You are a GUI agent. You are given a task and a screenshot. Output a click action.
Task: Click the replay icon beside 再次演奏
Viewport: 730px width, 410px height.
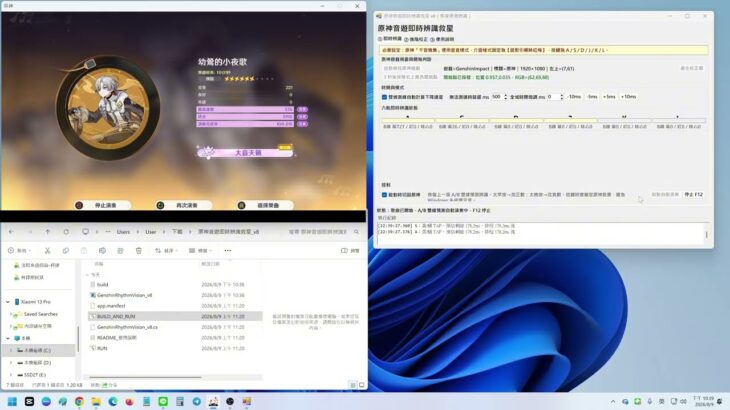pos(160,205)
